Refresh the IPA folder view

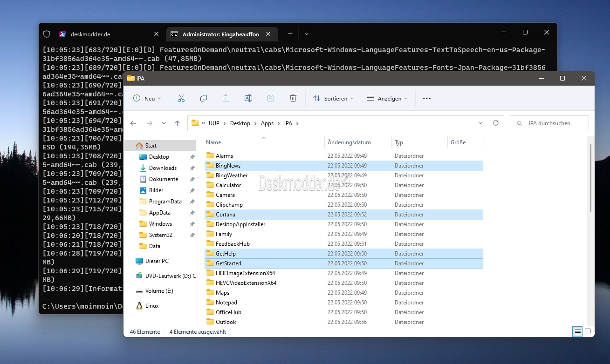coord(496,123)
